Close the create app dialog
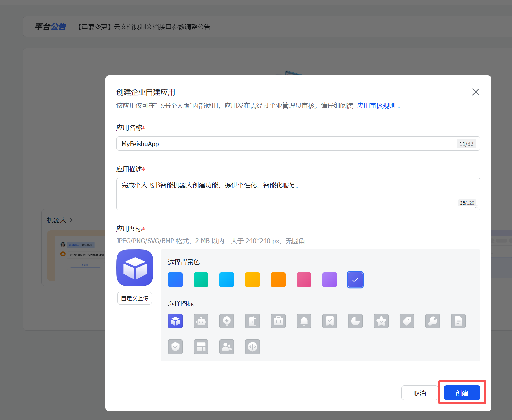The height and width of the screenshot is (420, 512). (x=476, y=92)
